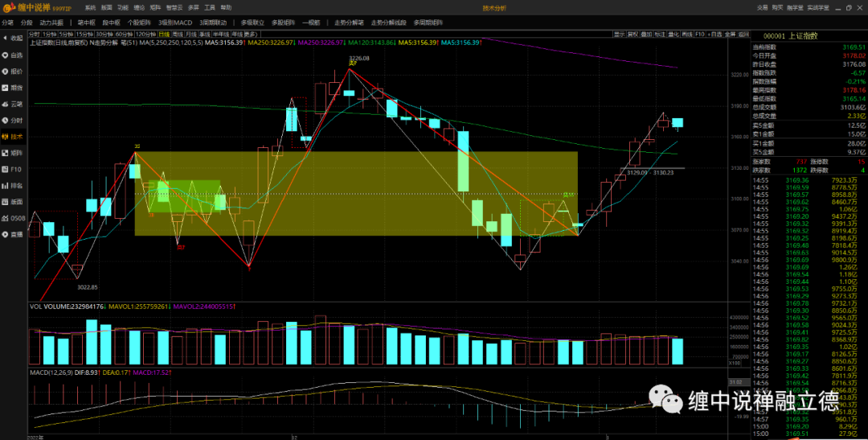Screen dimensions: 868x440
Task: Open the 多屏 menu
Action: [193, 8]
